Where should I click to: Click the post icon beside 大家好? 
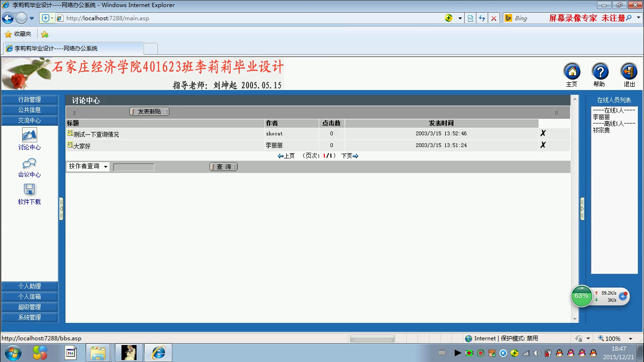pyautogui.click(x=70, y=145)
